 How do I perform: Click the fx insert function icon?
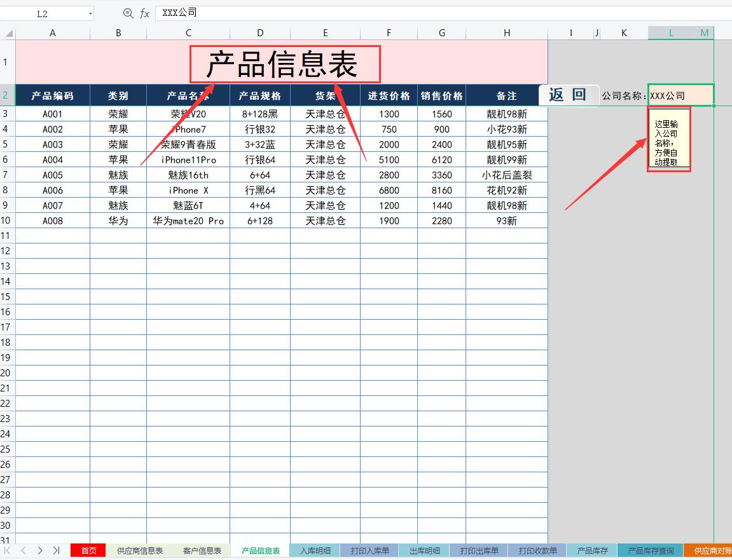144,12
